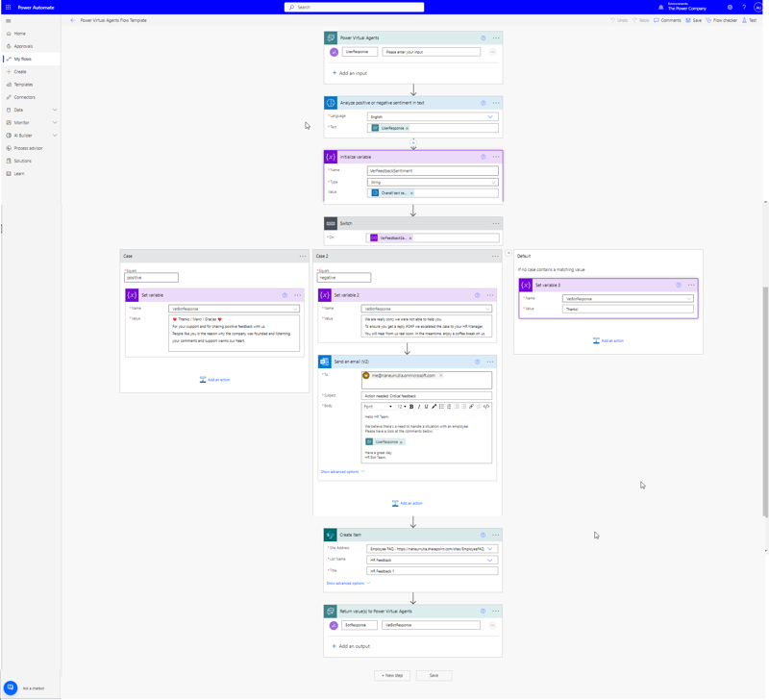Open the help question mark in header
This screenshot has height=700, width=769.
pos(744,8)
